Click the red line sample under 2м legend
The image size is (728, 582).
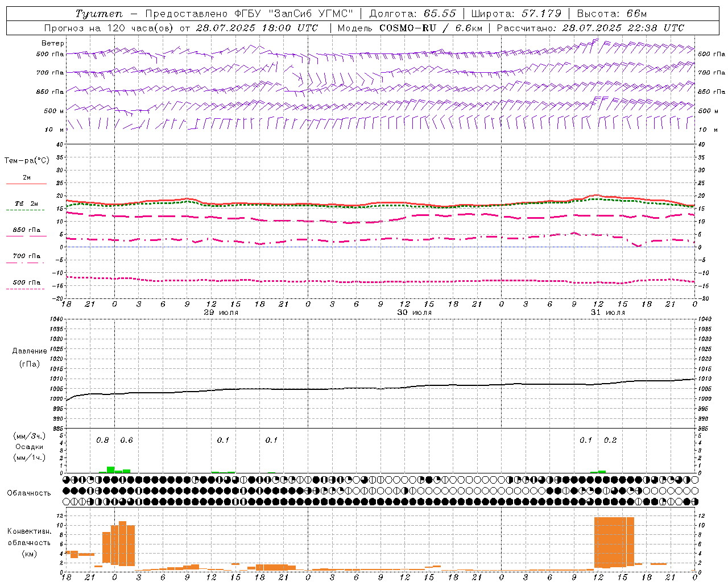[26, 184]
